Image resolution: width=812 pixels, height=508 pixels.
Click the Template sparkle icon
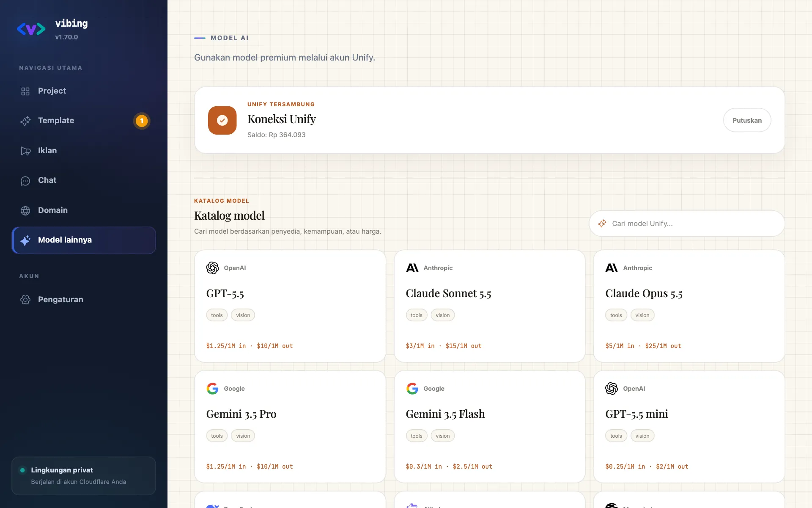[25, 121]
